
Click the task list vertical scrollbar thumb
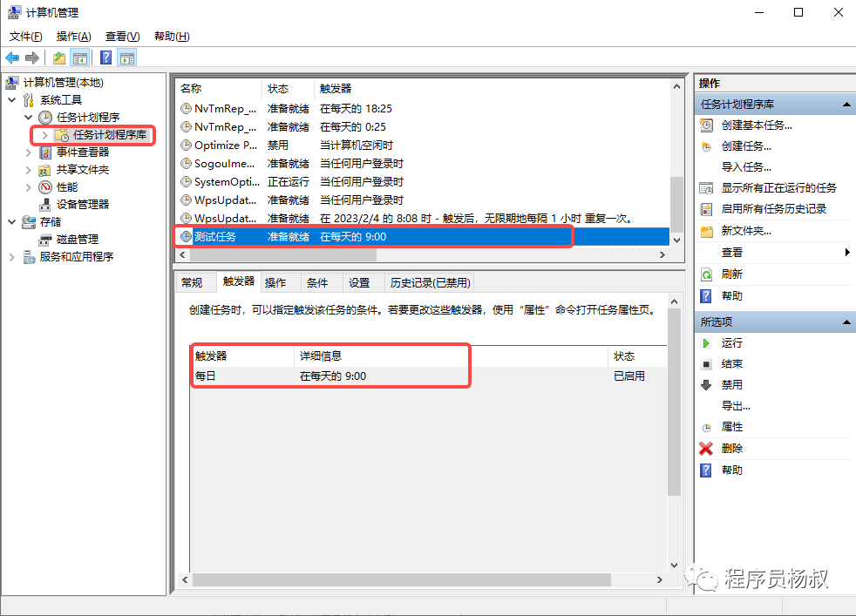[676, 204]
